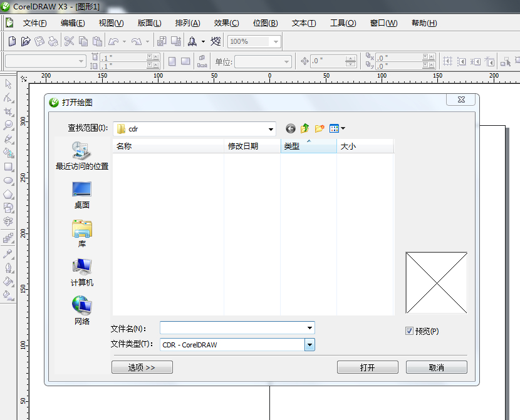The width and height of the screenshot is (520, 420).
Task: Sort by 名称 column header
Action: 169,146
